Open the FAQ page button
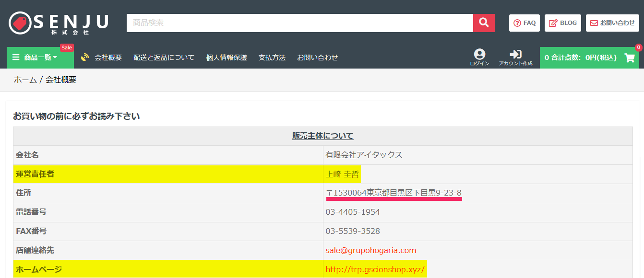Screen dimensions: 644x278 pos(525,23)
